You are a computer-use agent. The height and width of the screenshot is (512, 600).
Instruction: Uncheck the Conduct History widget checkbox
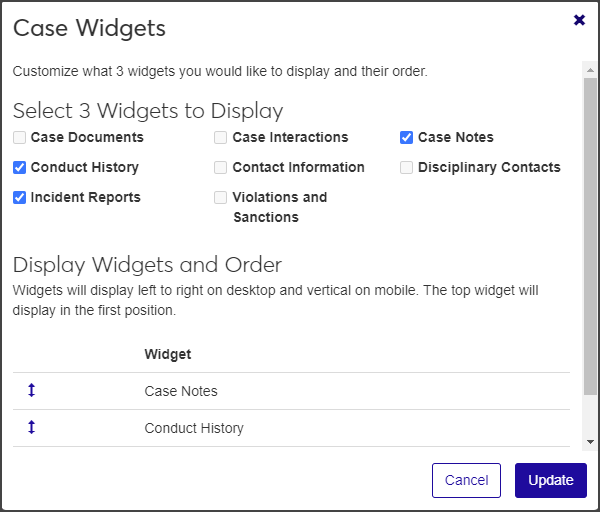click(20, 168)
